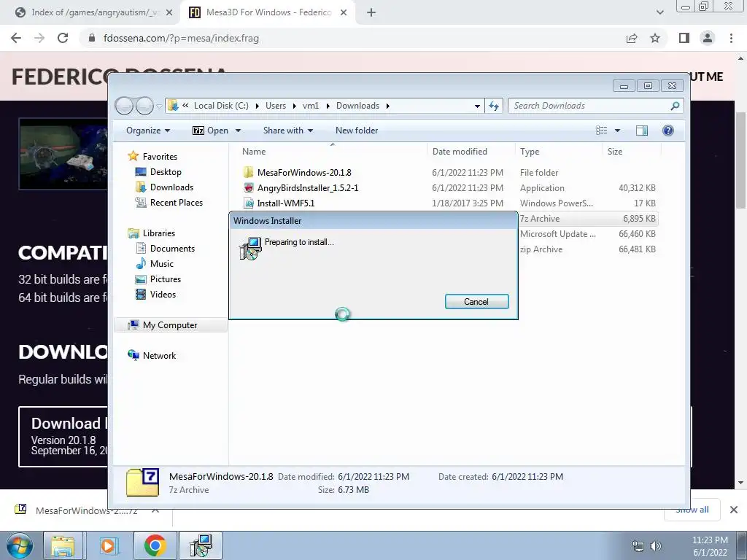
Task: Open a new Chrome tab
Action: [371, 12]
